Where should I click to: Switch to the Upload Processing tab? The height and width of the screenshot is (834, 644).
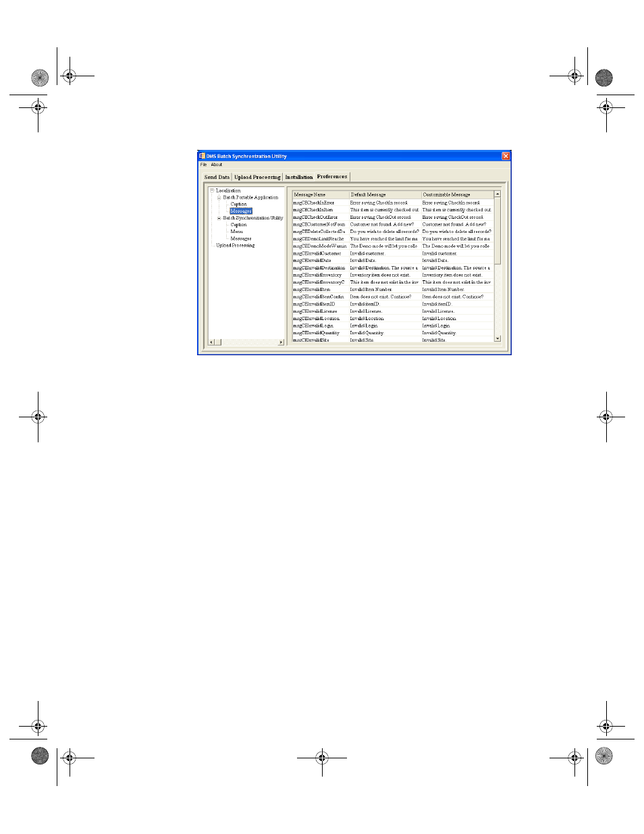click(x=257, y=177)
